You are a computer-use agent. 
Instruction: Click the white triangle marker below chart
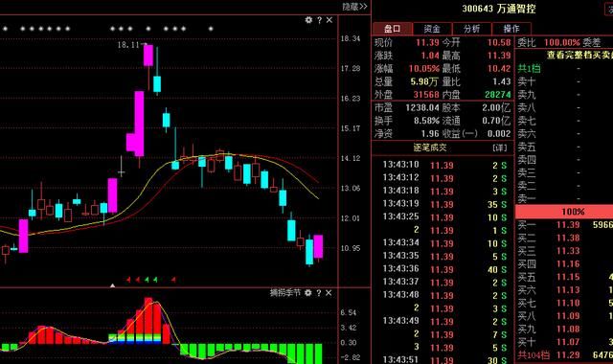[x=113, y=285]
